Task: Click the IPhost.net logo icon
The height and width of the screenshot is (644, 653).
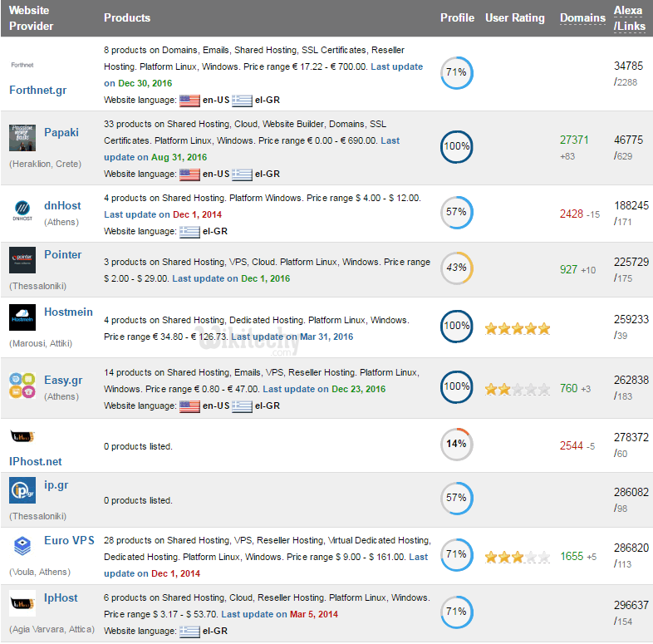Action: pyautogui.click(x=22, y=436)
